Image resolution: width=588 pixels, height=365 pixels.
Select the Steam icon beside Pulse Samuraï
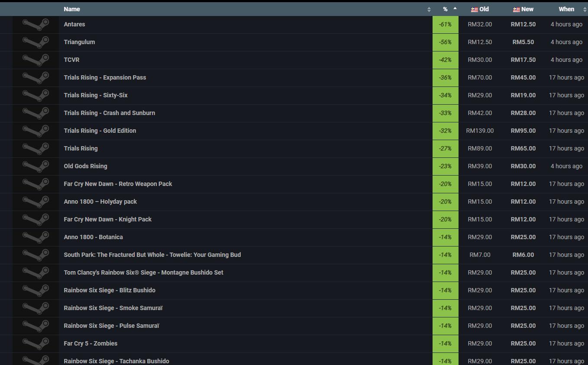pos(36,326)
